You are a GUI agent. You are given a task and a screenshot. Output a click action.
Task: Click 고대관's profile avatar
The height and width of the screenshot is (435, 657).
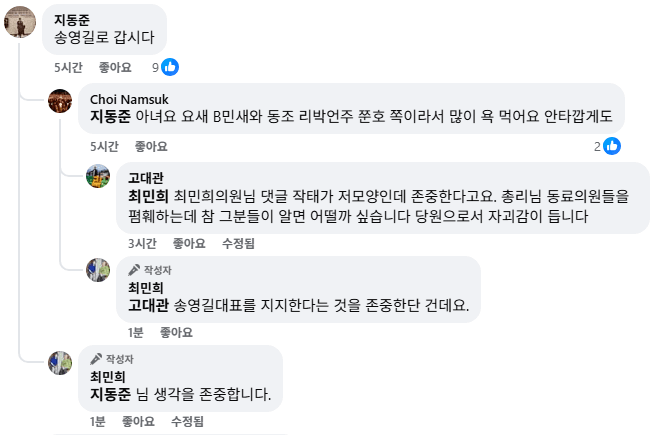coord(97,177)
